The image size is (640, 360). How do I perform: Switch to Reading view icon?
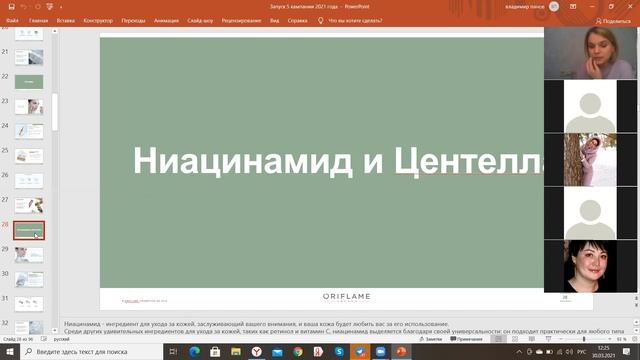[531, 339]
